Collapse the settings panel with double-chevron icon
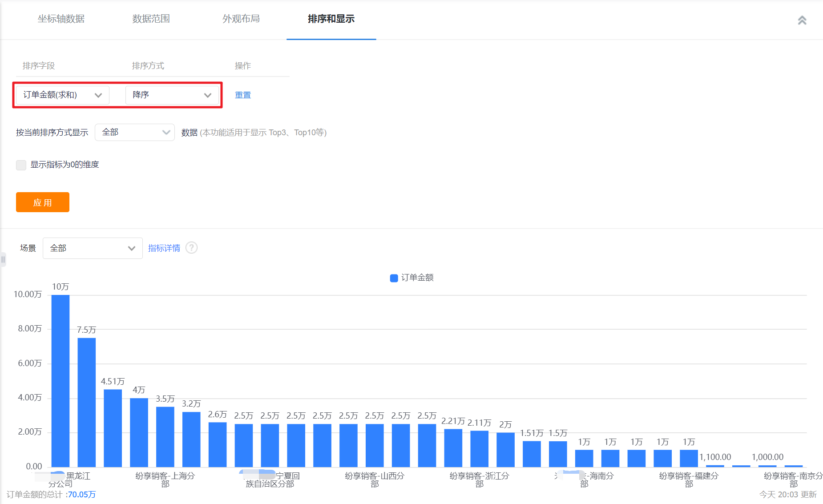This screenshot has width=823, height=504. pos(802,20)
